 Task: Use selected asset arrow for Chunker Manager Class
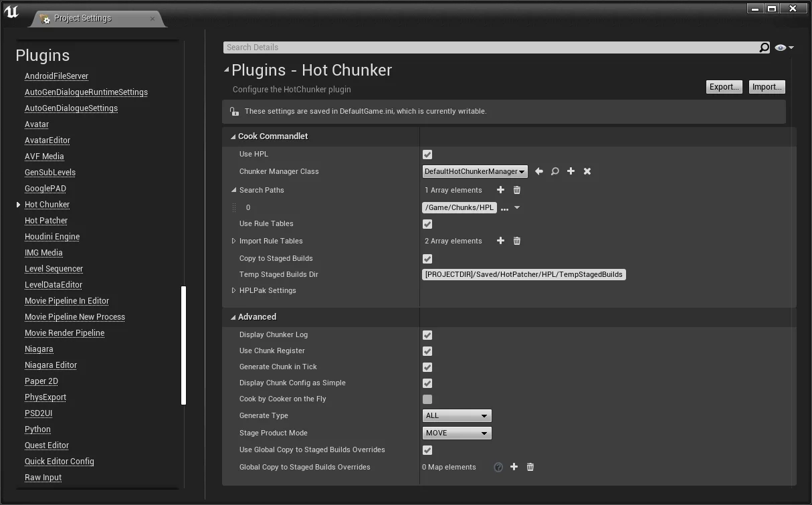[539, 171]
